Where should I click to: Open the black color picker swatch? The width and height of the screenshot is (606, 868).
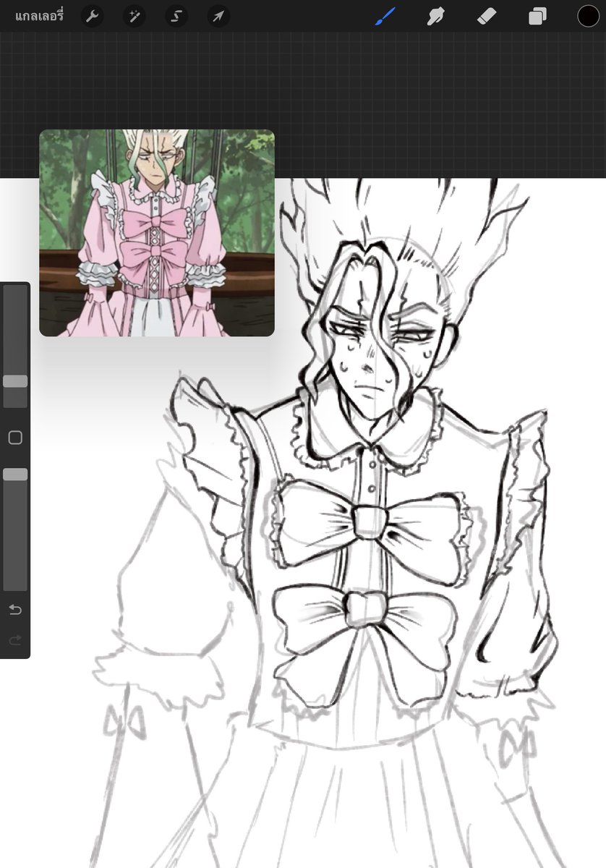(x=588, y=16)
